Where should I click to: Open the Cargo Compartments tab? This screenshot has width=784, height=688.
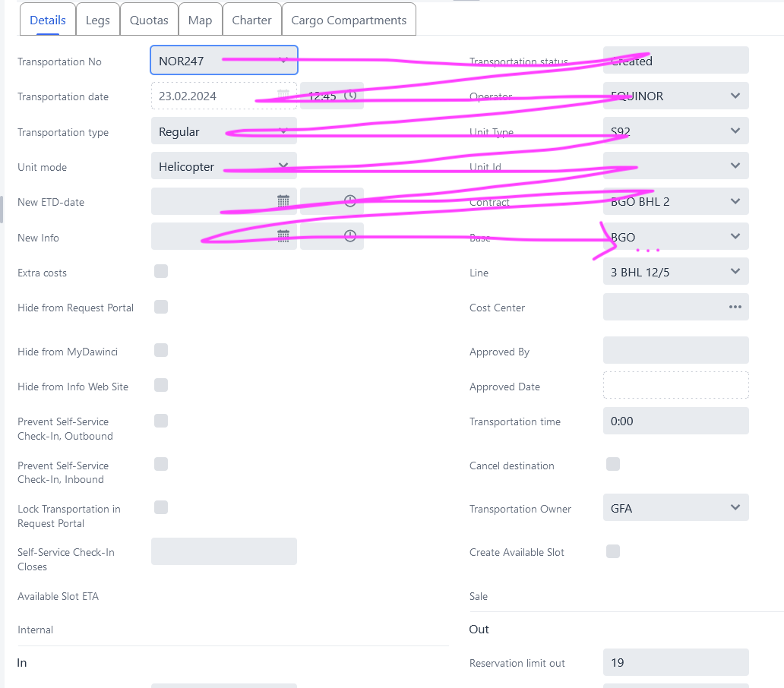pos(349,21)
